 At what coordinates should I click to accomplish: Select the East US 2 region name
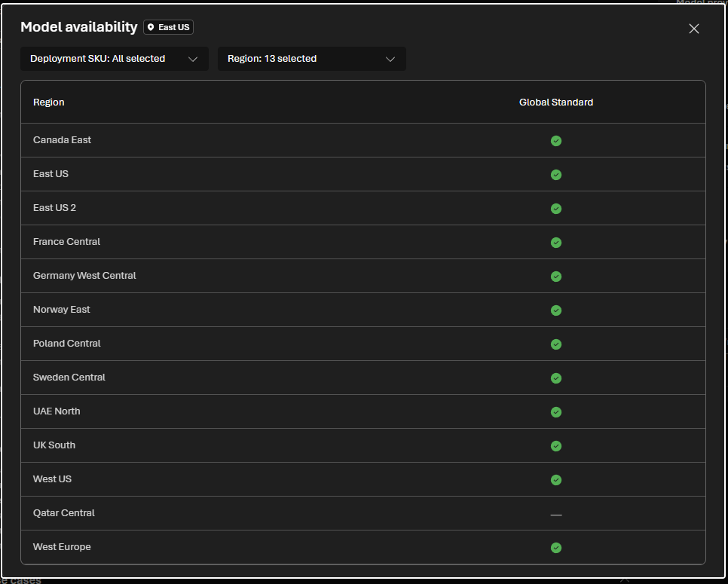54,207
